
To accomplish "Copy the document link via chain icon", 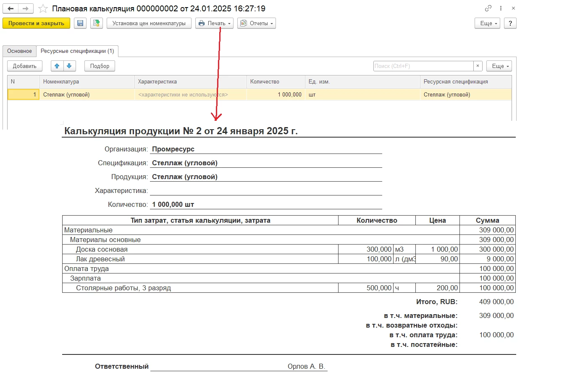I will click(x=488, y=8).
